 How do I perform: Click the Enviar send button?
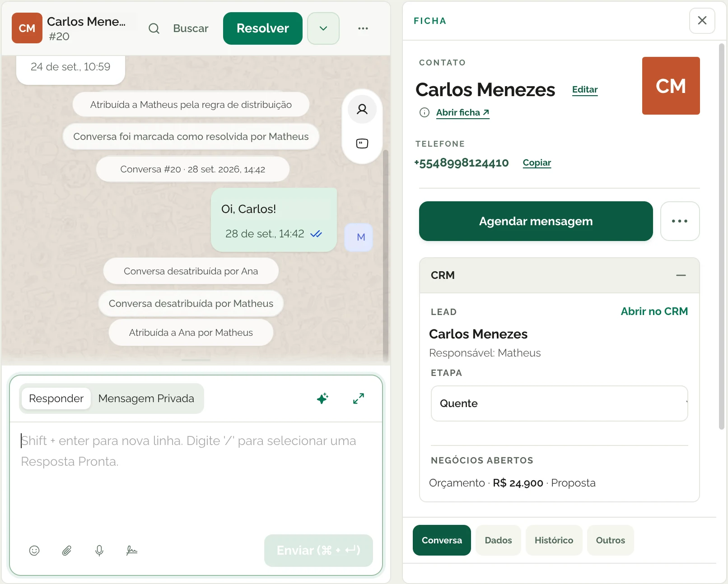tap(318, 551)
